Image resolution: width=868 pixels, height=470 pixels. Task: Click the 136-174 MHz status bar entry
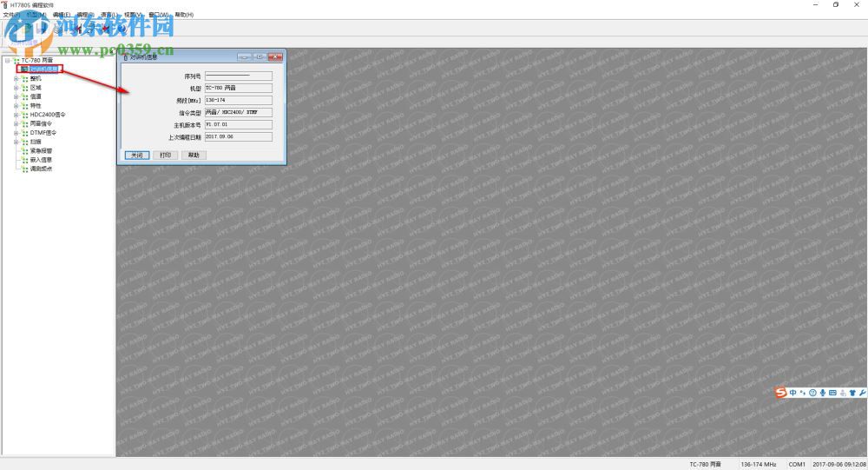coord(759,465)
